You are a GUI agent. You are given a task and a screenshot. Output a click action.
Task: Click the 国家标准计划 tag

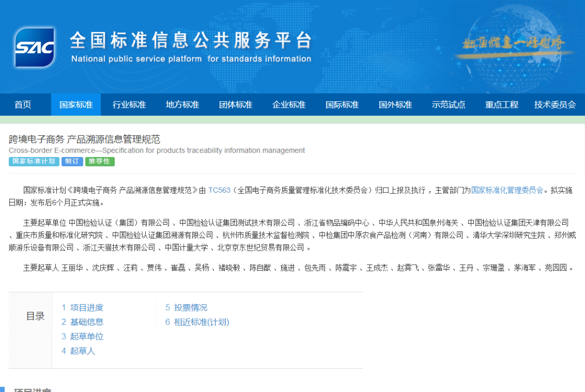34,161
